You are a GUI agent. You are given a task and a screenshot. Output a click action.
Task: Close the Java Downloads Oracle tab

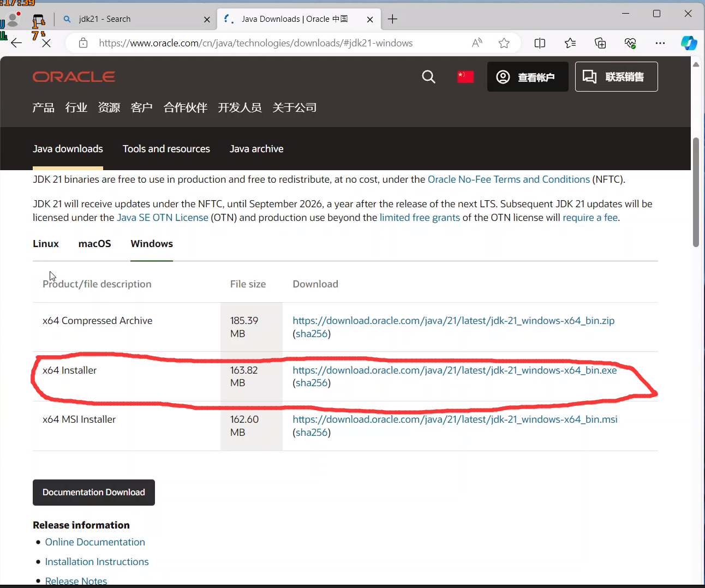pos(370,19)
